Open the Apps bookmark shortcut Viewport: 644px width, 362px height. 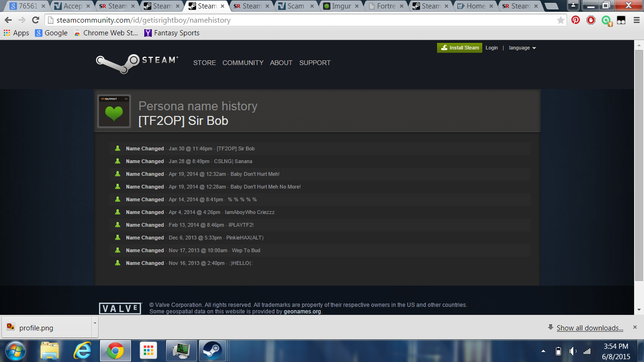(17, 33)
